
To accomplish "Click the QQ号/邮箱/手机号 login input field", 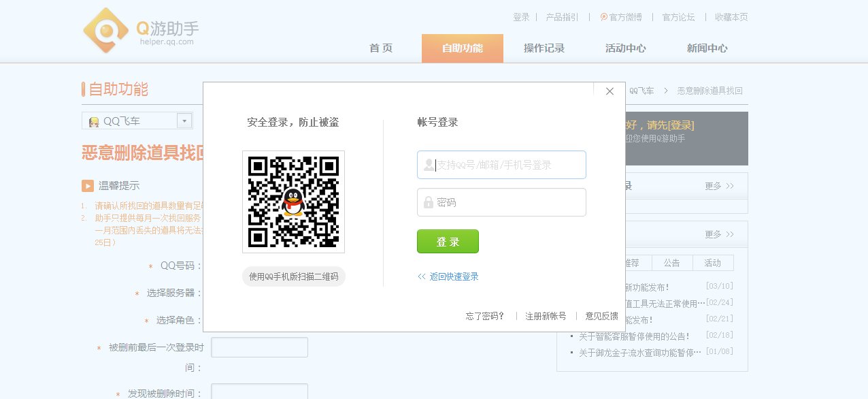I will (501, 164).
